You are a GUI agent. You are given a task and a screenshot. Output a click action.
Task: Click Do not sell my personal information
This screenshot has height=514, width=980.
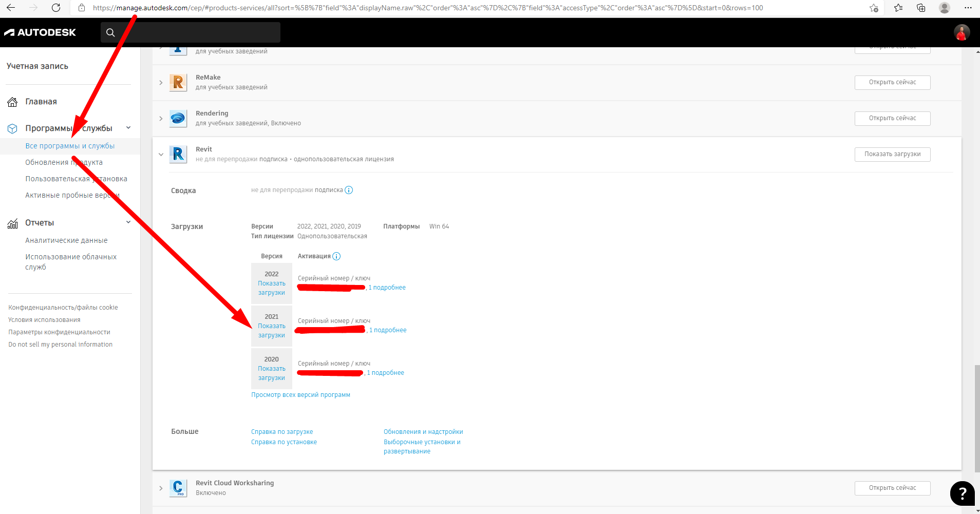click(x=60, y=345)
